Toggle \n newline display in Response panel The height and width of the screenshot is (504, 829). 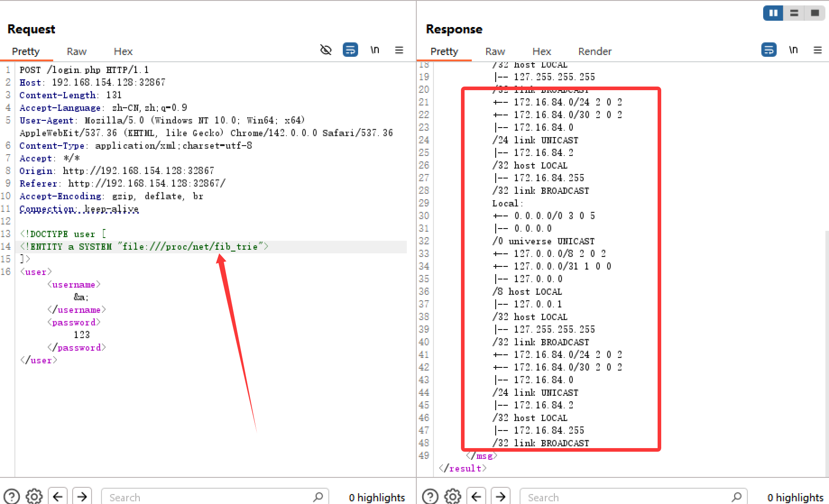[x=793, y=50]
